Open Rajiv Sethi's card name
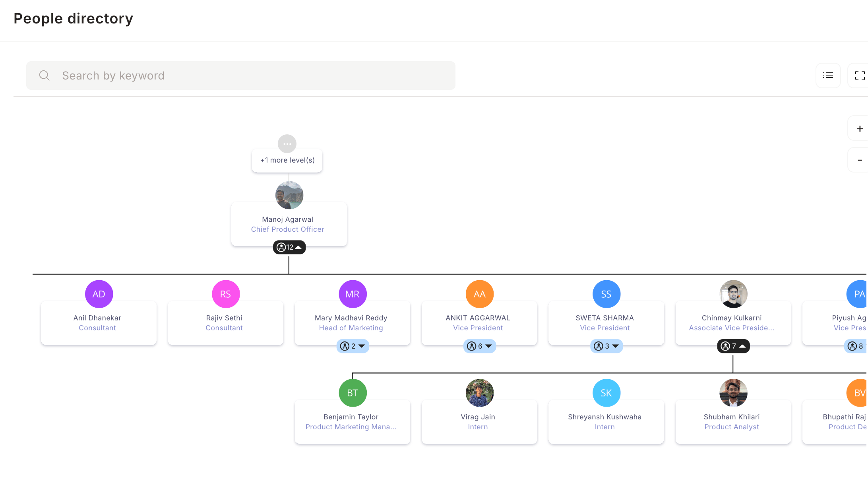 pos(224,318)
